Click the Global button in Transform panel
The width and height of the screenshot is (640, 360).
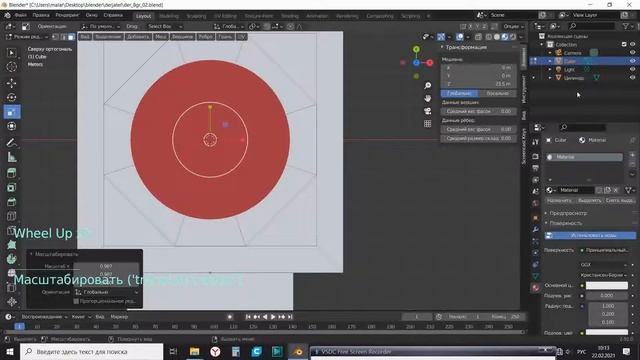(459, 93)
